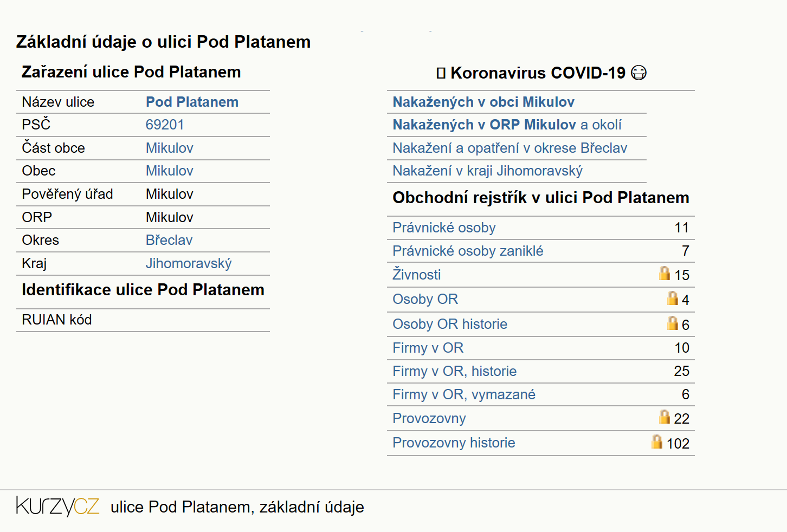Open the Právnické osoby link
This screenshot has height=532, width=787.
click(x=444, y=228)
